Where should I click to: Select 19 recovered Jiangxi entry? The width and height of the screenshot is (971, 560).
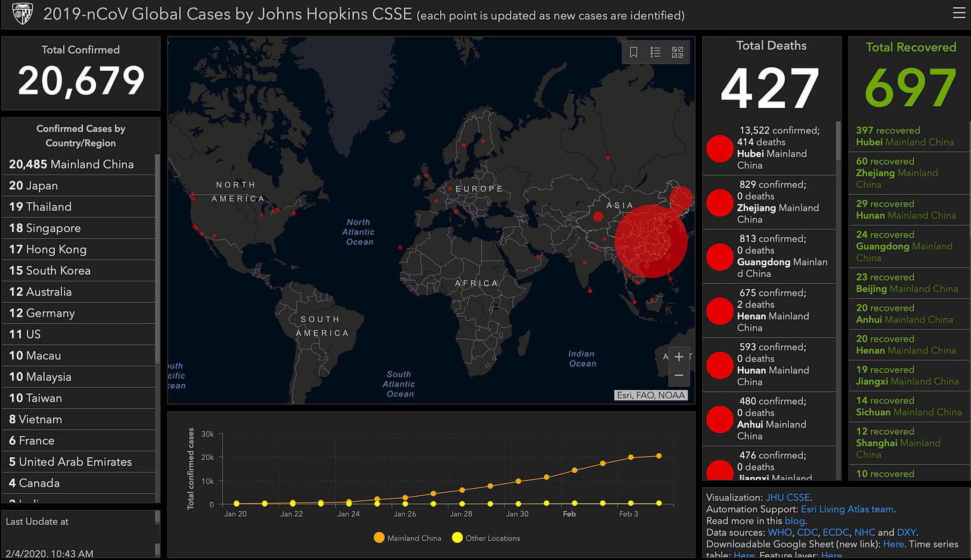pos(910,375)
